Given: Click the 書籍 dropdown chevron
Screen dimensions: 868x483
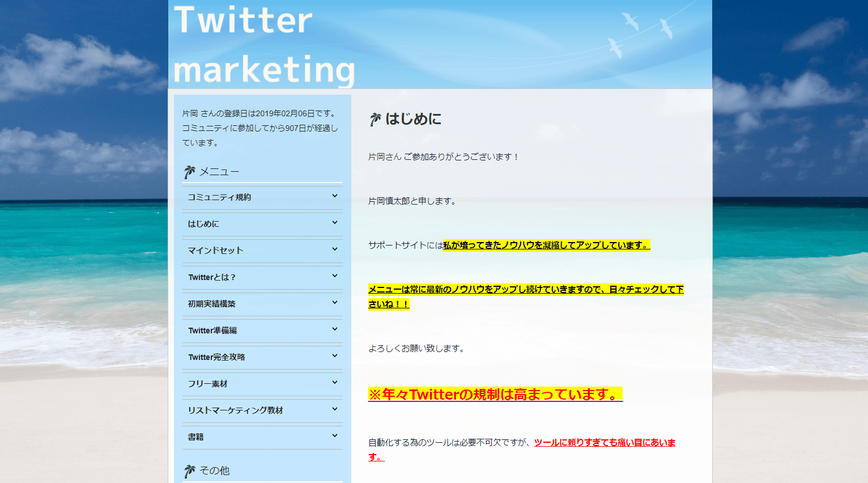Looking at the screenshot, I should [335, 436].
